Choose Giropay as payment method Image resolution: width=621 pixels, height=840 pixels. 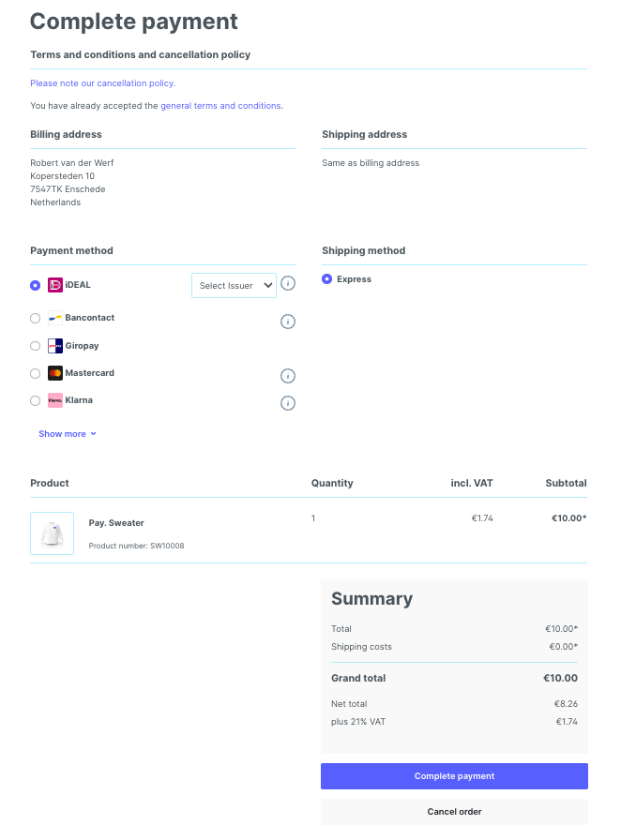[36, 346]
